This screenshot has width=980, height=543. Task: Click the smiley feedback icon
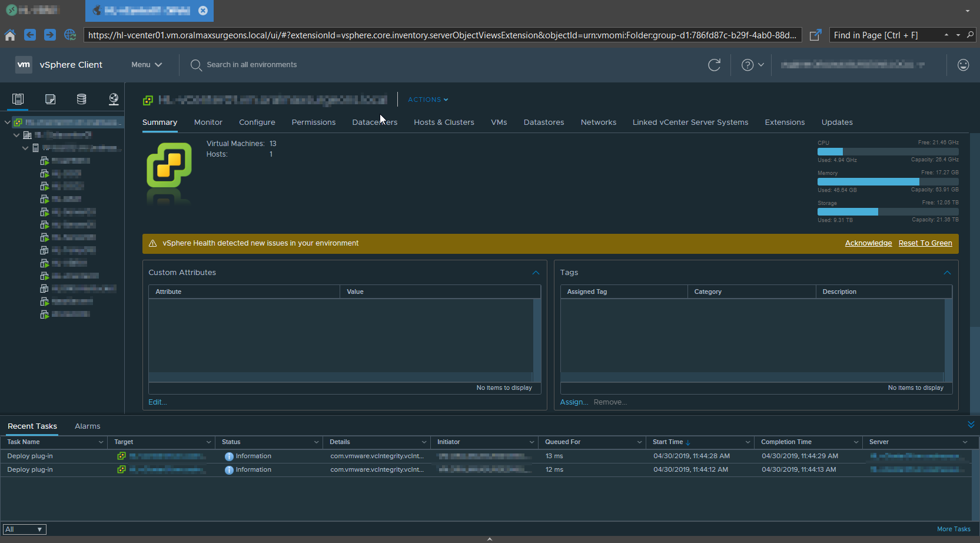[x=963, y=65]
